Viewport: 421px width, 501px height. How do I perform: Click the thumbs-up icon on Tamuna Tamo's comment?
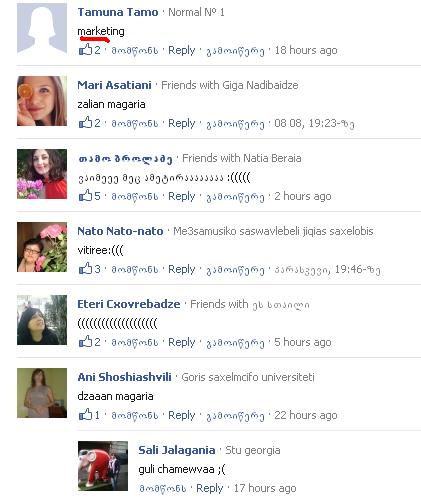pyautogui.click(x=85, y=50)
